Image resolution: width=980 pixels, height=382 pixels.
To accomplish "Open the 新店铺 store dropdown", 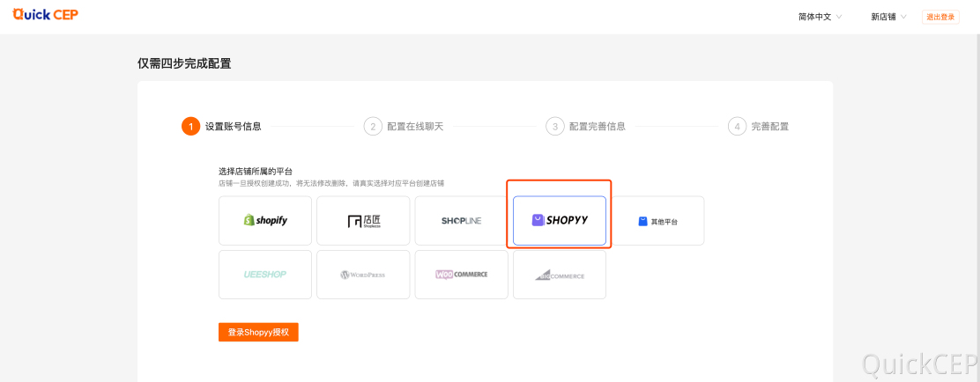I will tap(888, 17).
